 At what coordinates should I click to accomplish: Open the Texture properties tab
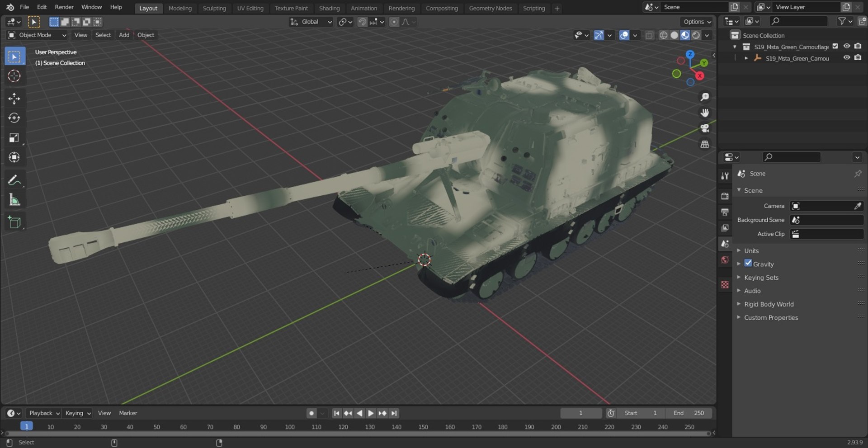[x=725, y=284]
